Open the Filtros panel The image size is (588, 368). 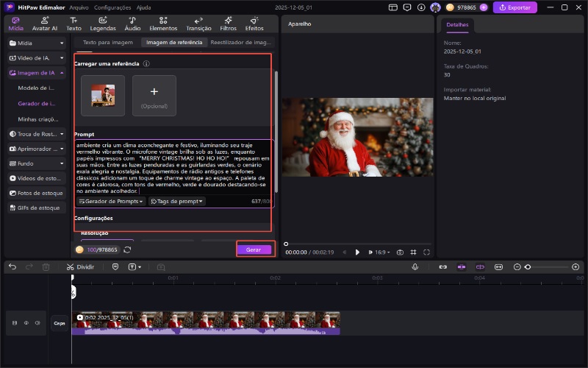click(228, 24)
